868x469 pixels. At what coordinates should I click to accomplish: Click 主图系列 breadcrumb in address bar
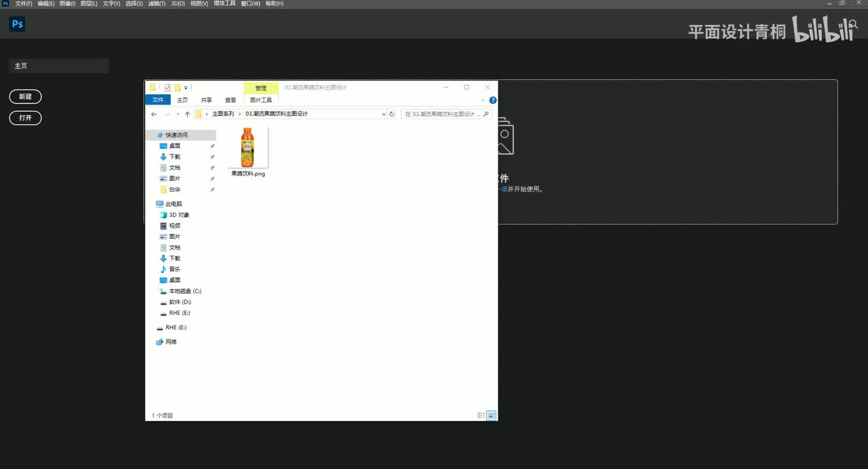point(223,114)
